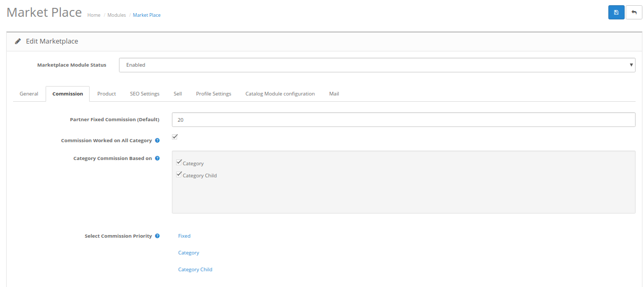The width and height of the screenshot is (644, 287).
Task: Click help icon beside Select Commission Priority
Action: point(157,236)
